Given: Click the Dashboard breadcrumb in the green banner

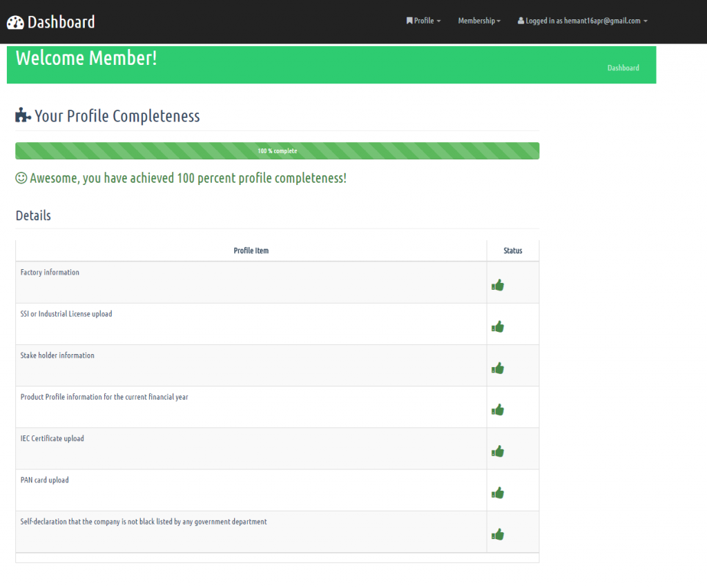Looking at the screenshot, I should pyautogui.click(x=623, y=68).
